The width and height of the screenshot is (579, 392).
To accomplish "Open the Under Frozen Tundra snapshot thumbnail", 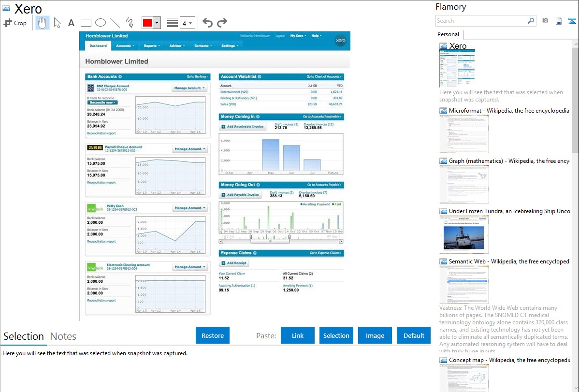I will point(464,234).
